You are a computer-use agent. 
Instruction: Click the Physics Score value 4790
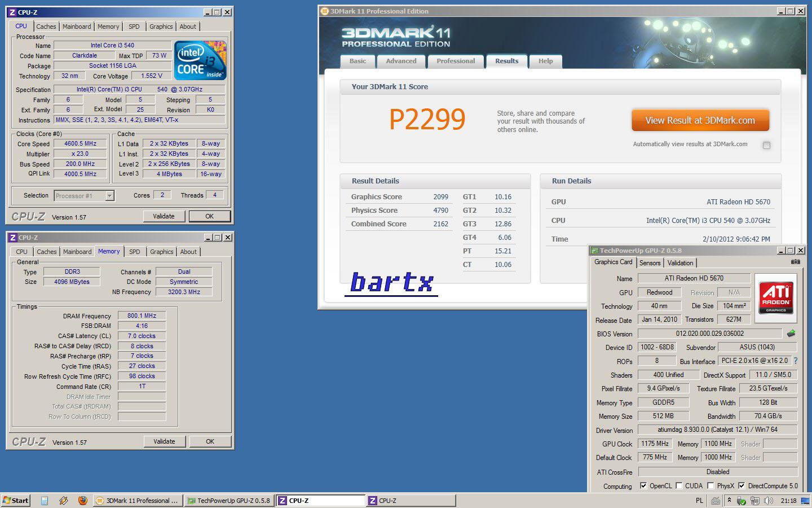tap(440, 211)
